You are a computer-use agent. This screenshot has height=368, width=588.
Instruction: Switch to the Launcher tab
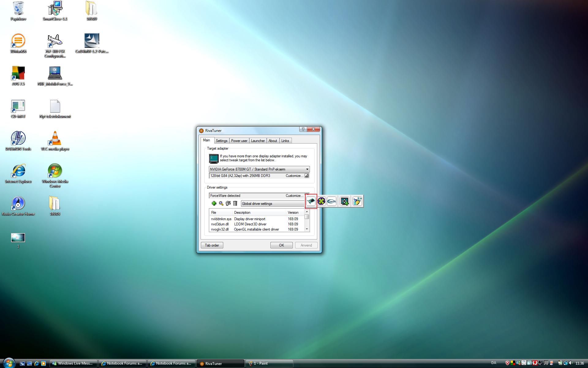point(258,141)
